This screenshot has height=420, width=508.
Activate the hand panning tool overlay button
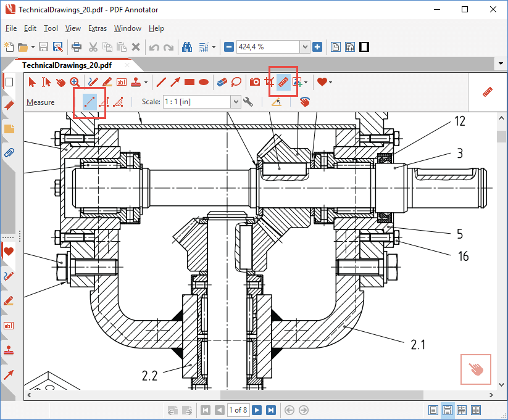(x=475, y=369)
